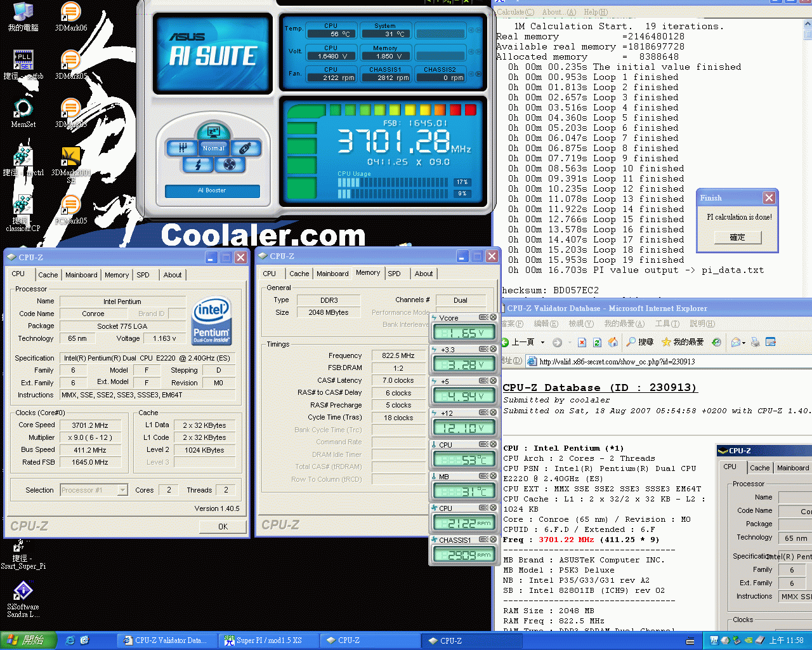Image resolution: width=812 pixels, height=650 pixels.
Task: Open the Internet Explorer Favorites star button
Action: tap(683, 342)
